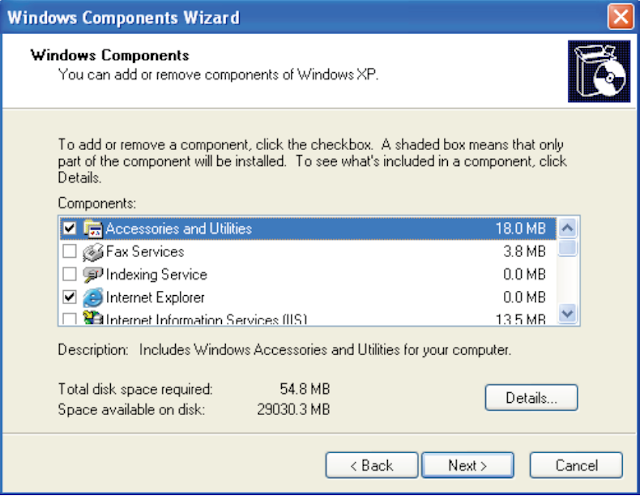The height and width of the screenshot is (496, 640).
Task: Tick the Internet Information Services checkbox
Action: 69,319
